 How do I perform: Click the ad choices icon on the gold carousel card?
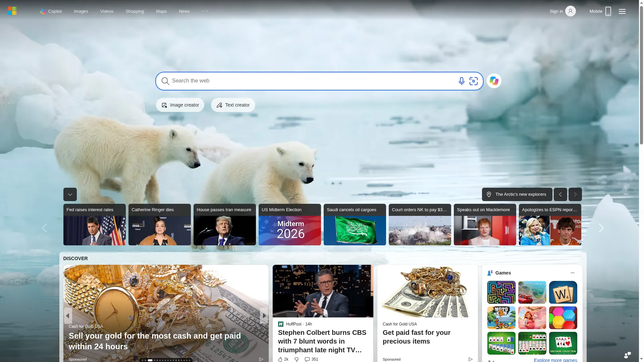point(261,359)
